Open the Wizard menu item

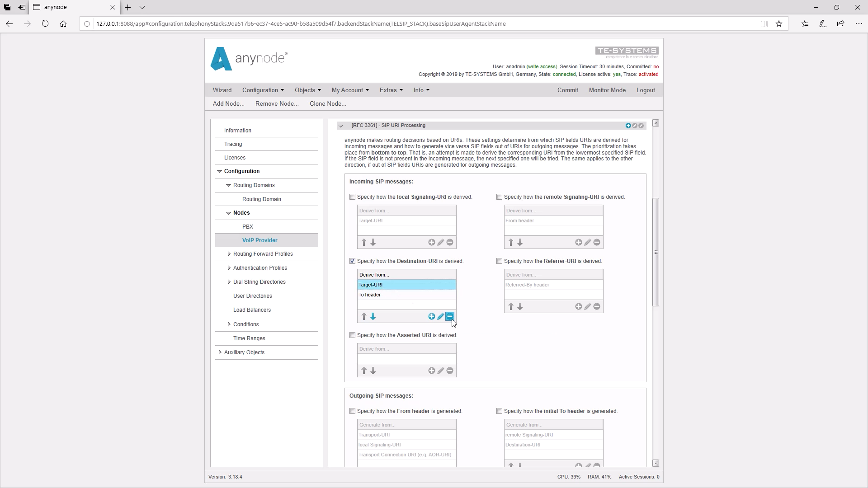[x=222, y=90]
